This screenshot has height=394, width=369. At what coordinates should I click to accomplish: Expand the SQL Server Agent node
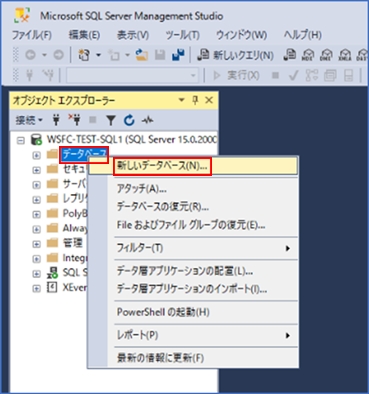coord(36,274)
